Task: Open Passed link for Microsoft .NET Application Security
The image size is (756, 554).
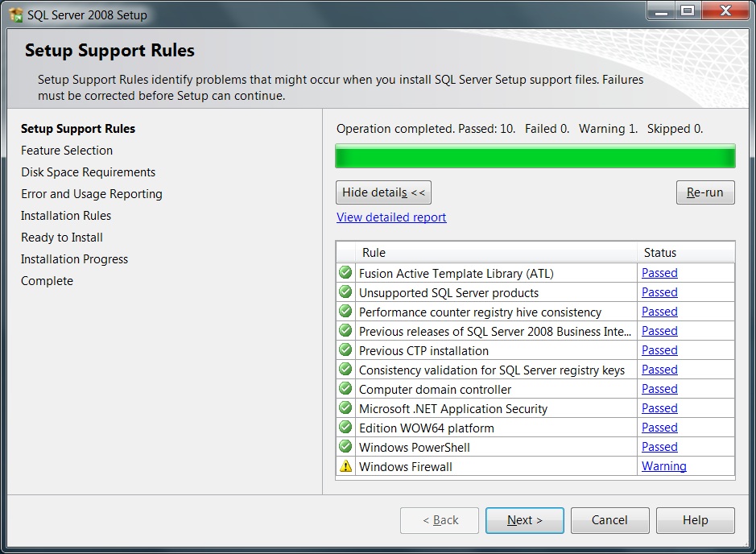Action: tap(659, 408)
